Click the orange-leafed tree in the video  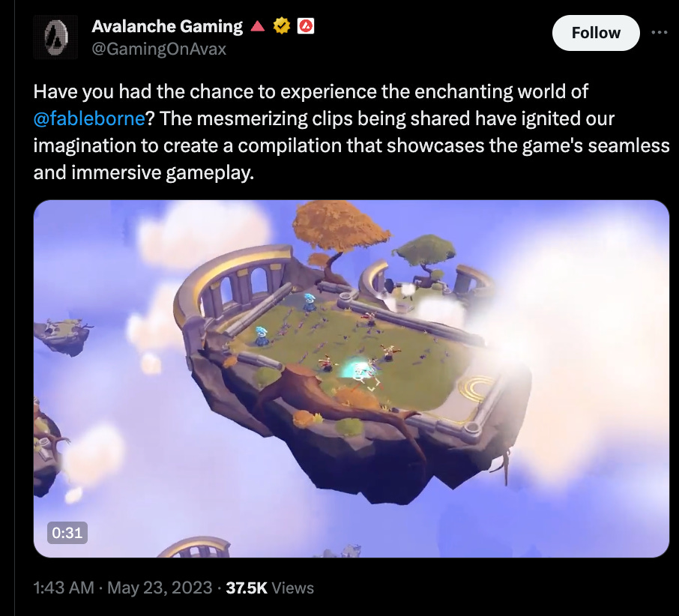[x=340, y=229]
